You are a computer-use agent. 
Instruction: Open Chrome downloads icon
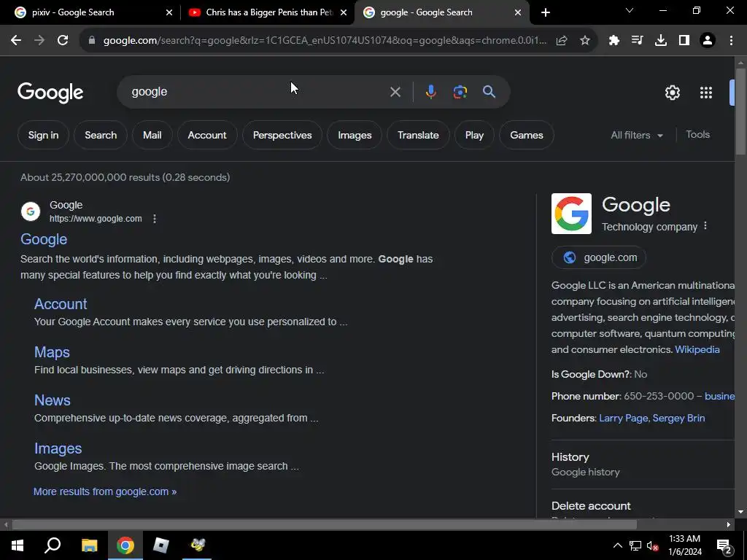tap(661, 41)
